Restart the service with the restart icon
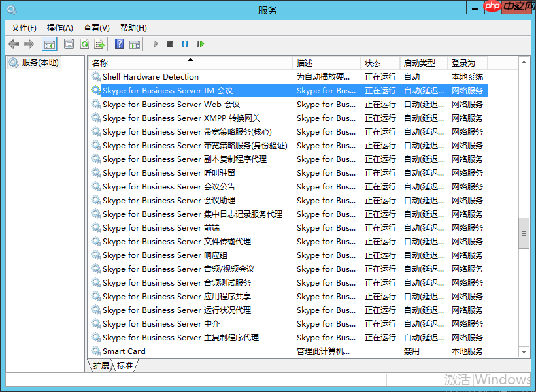Image resolution: width=536 pixels, height=392 pixels. pyautogui.click(x=201, y=44)
